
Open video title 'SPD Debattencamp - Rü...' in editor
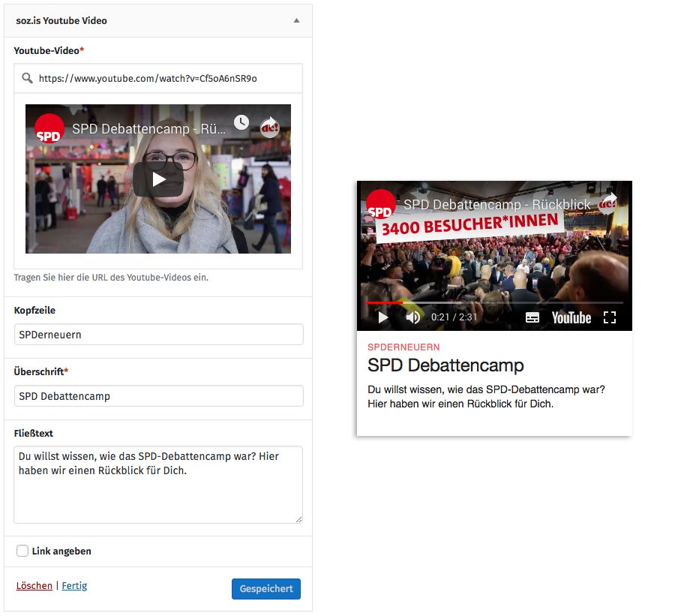148,129
